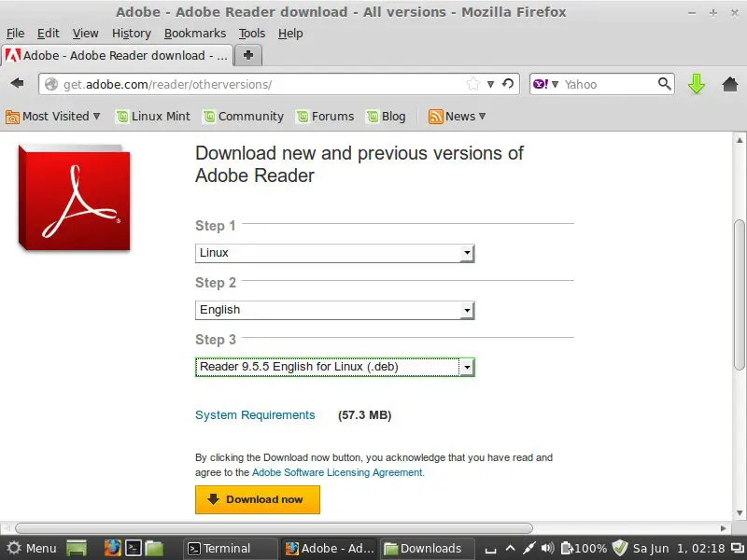
Task: Open the History menu
Action: click(x=132, y=34)
